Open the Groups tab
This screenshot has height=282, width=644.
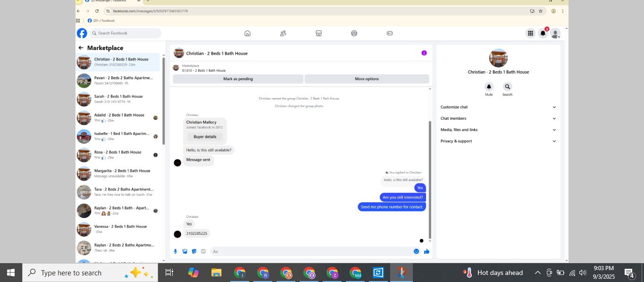point(354,33)
